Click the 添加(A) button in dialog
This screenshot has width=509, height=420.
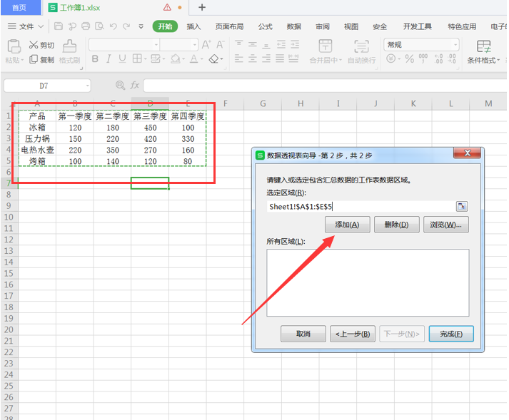[x=348, y=225]
